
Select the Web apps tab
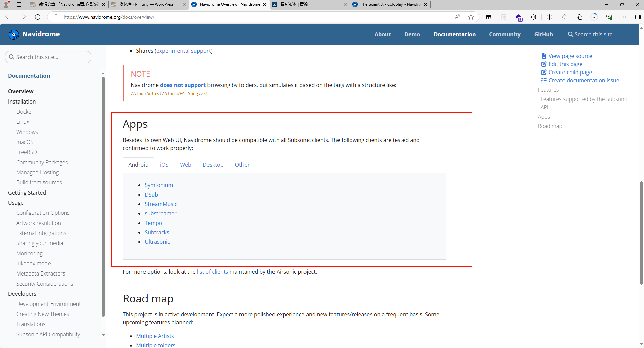point(185,165)
